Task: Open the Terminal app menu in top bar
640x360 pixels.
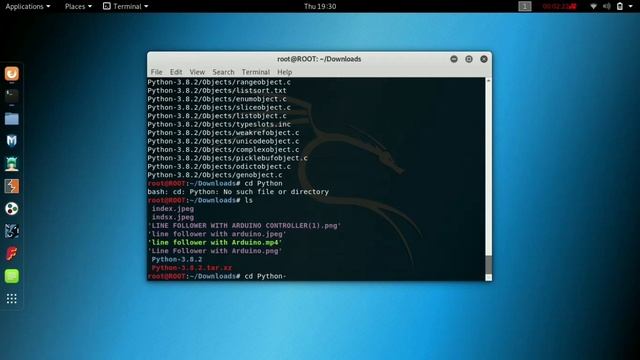Action: click(126, 6)
